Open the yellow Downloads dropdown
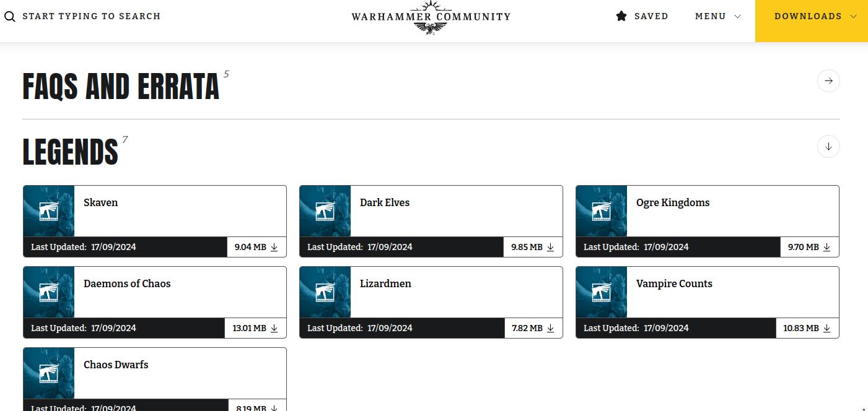The width and height of the screenshot is (868, 411). coord(812,21)
